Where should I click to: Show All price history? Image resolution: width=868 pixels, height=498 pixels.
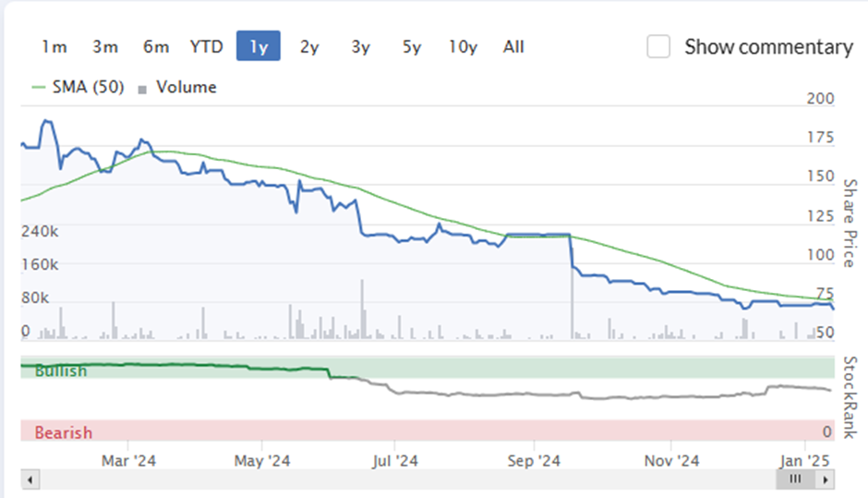click(x=513, y=46)
